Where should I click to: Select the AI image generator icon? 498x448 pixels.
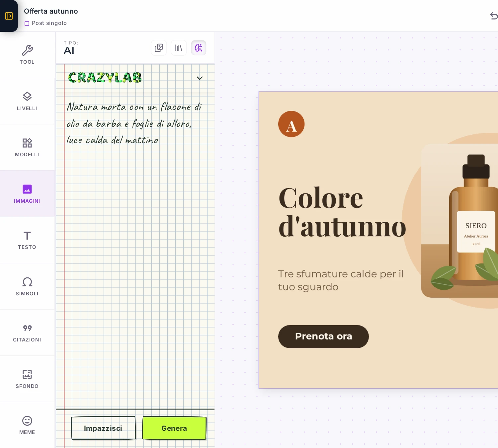click(199, 48)
